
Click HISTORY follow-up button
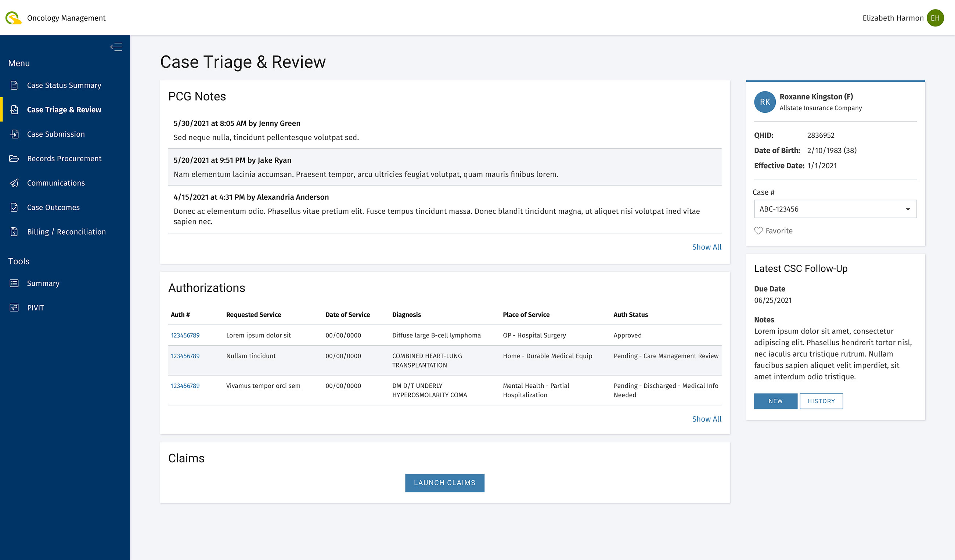tap(821, 401)
